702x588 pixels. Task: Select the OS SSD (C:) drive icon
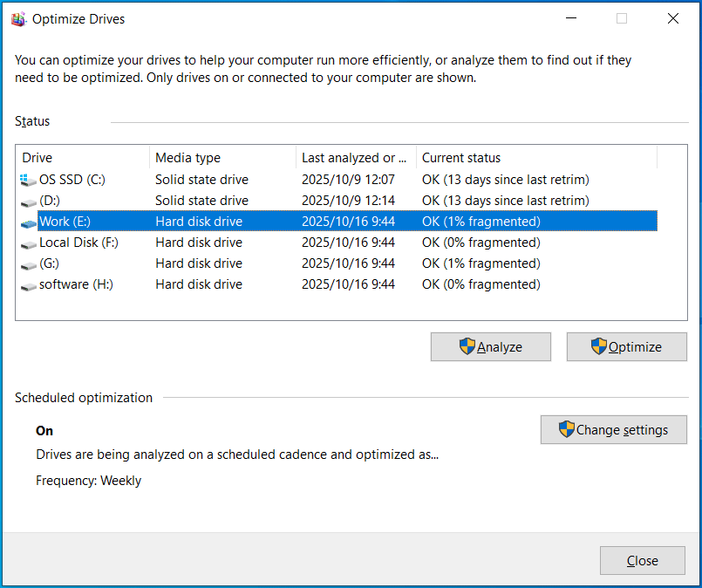[26, 180]
